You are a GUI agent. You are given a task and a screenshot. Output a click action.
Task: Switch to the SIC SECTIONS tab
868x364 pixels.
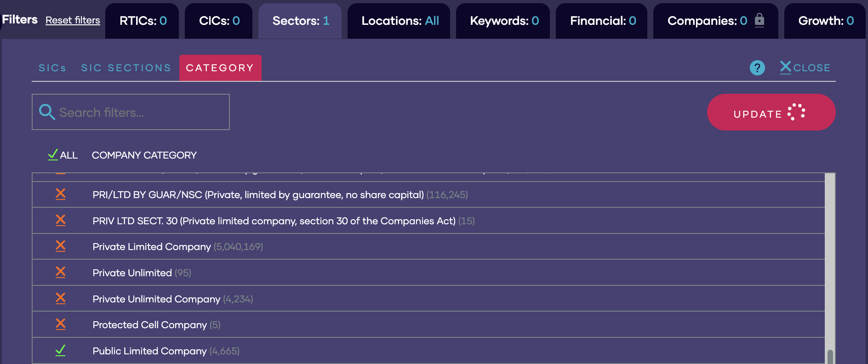(126, 68)
